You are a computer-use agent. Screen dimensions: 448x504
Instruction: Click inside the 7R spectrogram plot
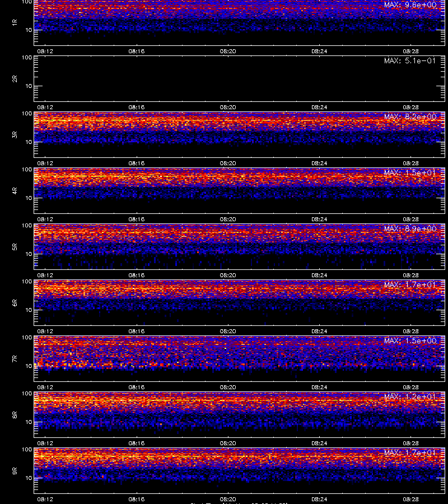tap(239, 359)
